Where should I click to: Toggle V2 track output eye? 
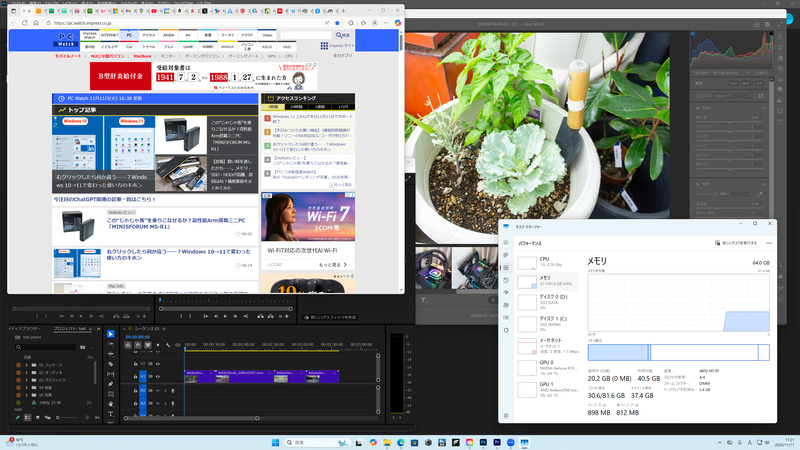(x=158, y=364)
